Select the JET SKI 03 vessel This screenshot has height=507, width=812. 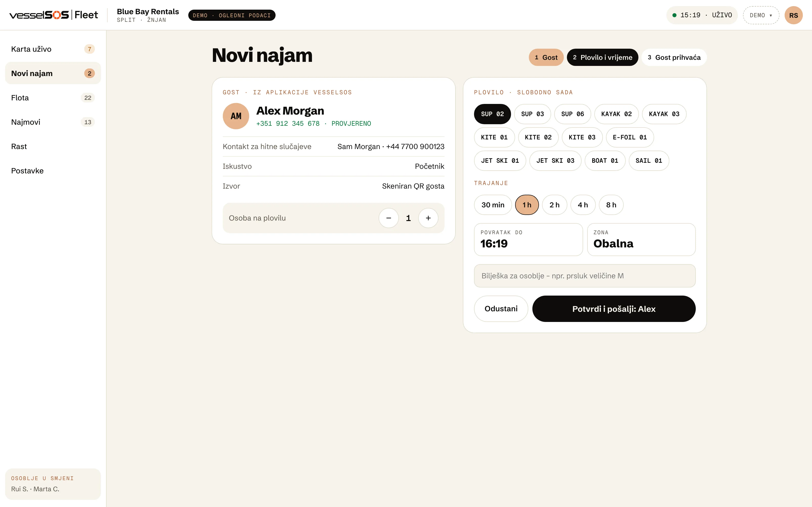(x=555, y=161)
